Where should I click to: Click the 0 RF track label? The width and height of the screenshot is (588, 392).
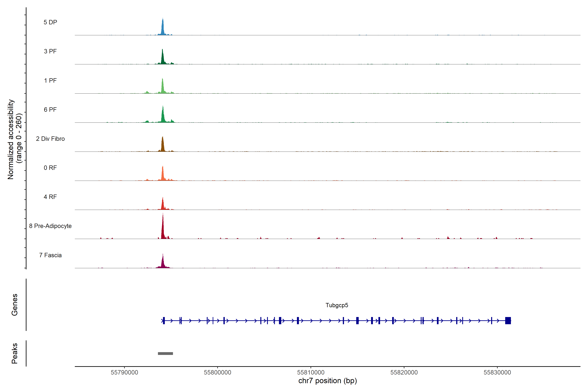click(x=50, y=168)
